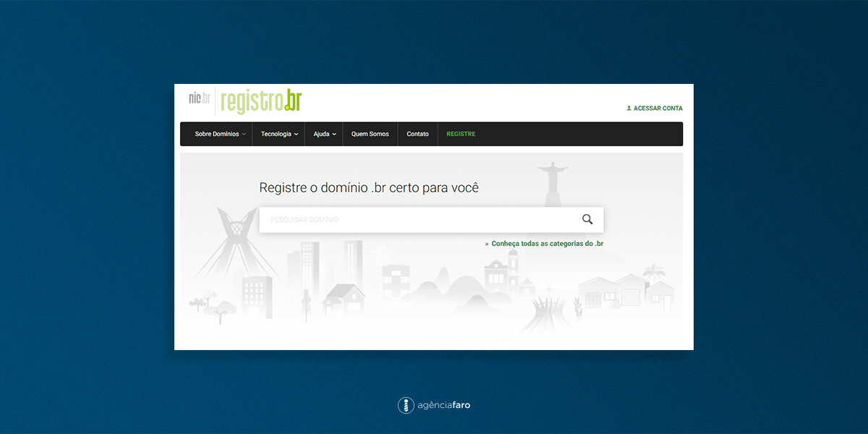Open the Contato page
This screenshot has width=868, height=434.
417,134
